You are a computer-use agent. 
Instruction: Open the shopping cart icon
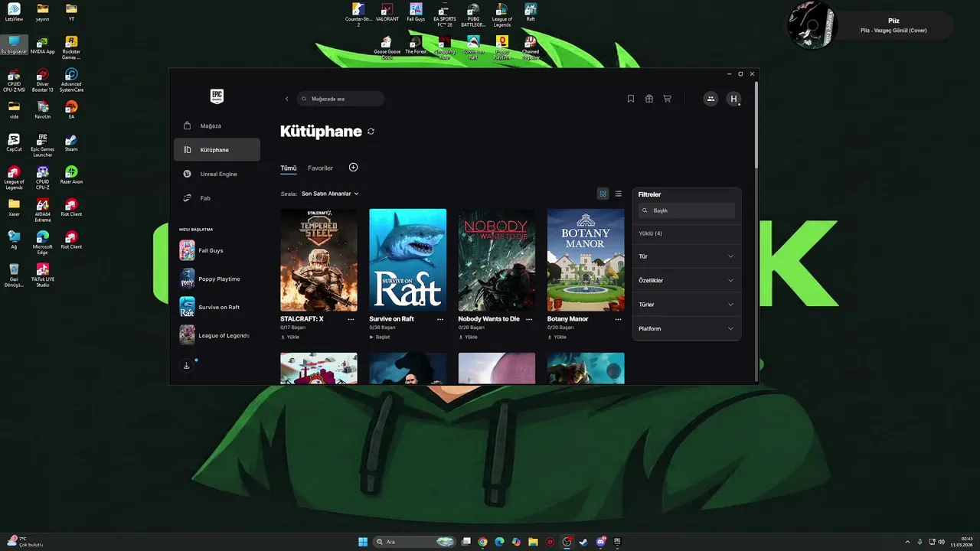(x=668, y=99)
